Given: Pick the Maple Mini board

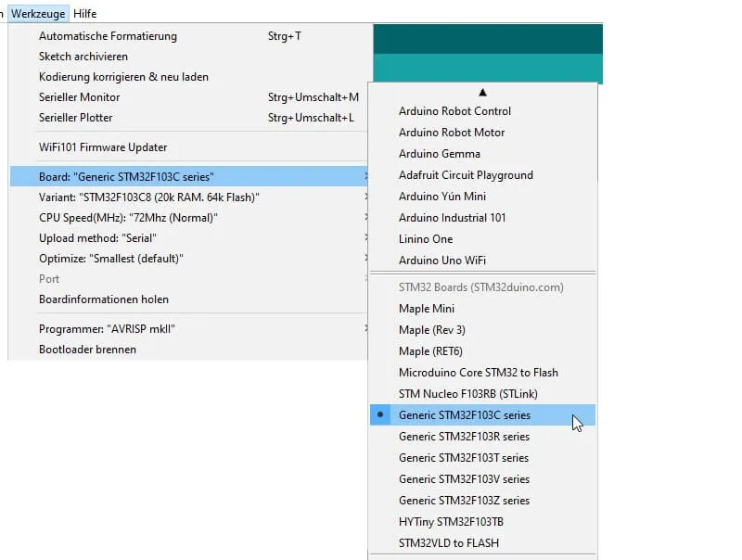Looking at the screenshot, I should coord(427,309).
